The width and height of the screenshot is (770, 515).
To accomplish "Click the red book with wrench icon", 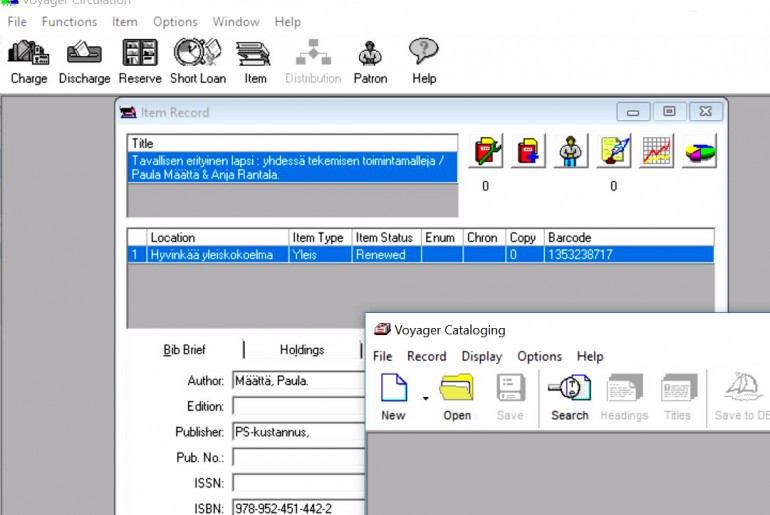I will pos(486,151).
